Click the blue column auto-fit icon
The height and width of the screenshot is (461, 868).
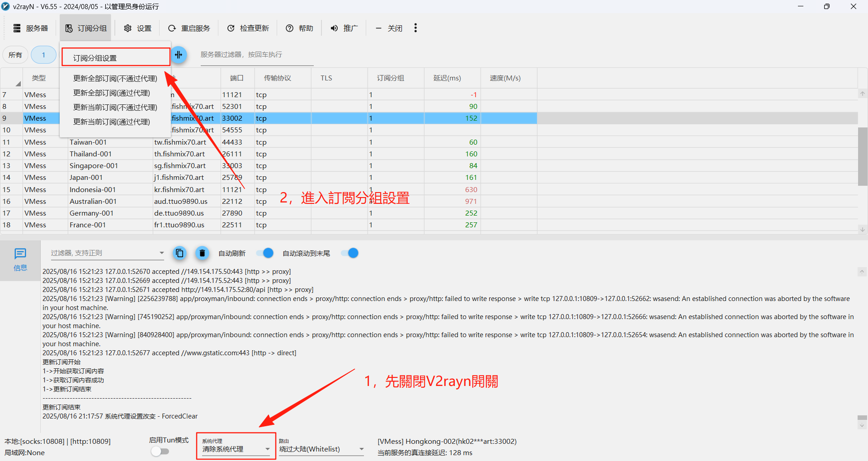point(179,55)
